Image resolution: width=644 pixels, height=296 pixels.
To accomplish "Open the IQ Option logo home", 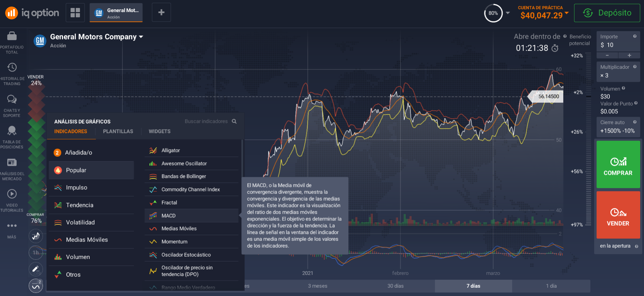I will point(32,13).
